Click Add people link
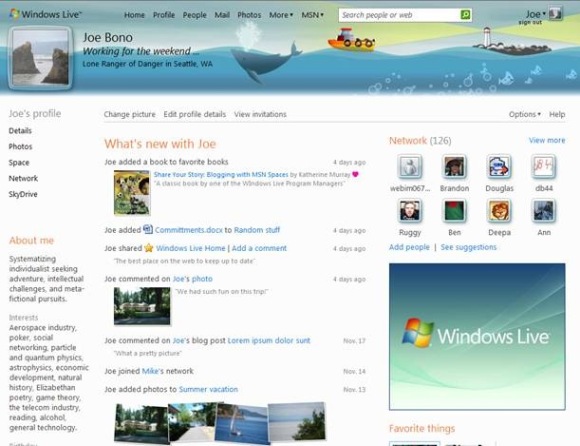This screenshot has height=446, width=580. click(x=409, y=247)
